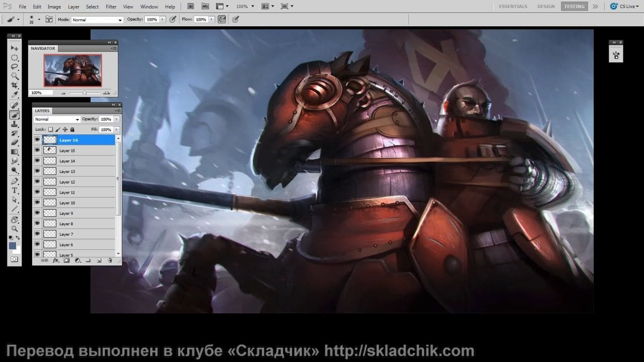Select the Hand tool
The image size is (644, 362).
coord(15,220)
